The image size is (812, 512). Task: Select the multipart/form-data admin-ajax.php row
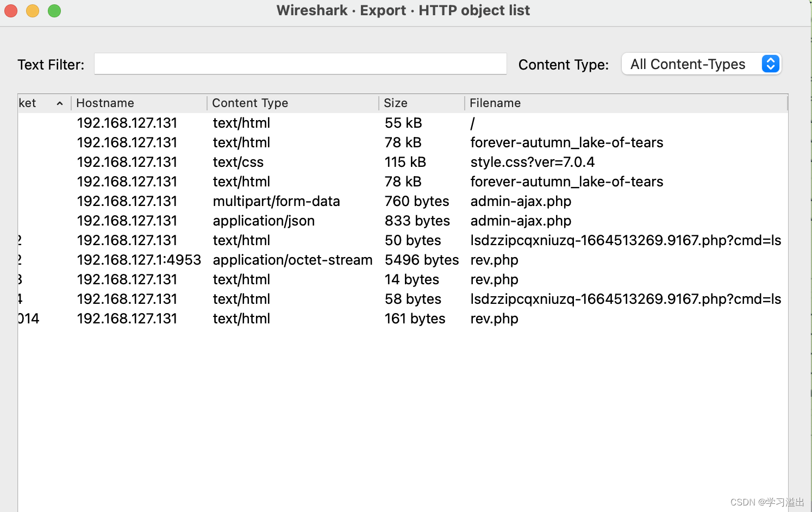[x=403, y=201]
